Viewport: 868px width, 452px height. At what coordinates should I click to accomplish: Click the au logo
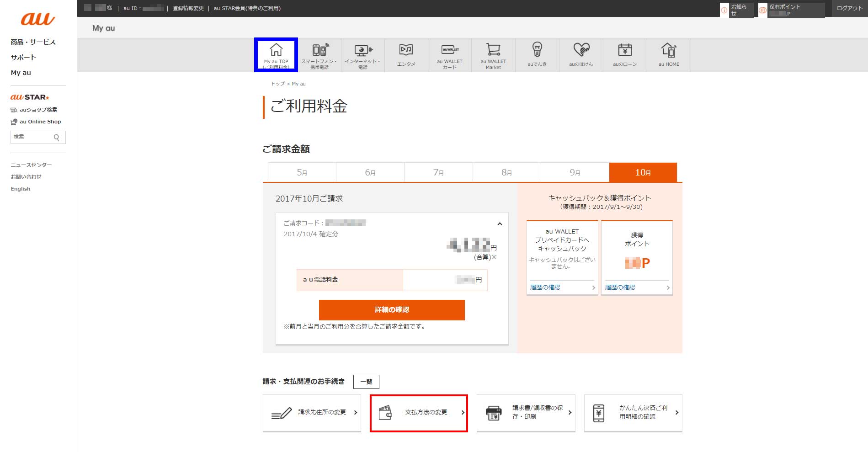37,19
